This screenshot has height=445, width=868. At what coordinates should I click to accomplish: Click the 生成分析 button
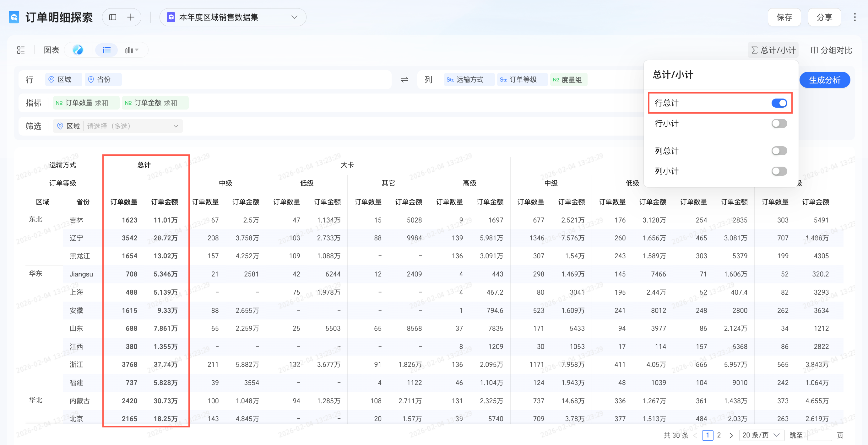pos(824,80)
